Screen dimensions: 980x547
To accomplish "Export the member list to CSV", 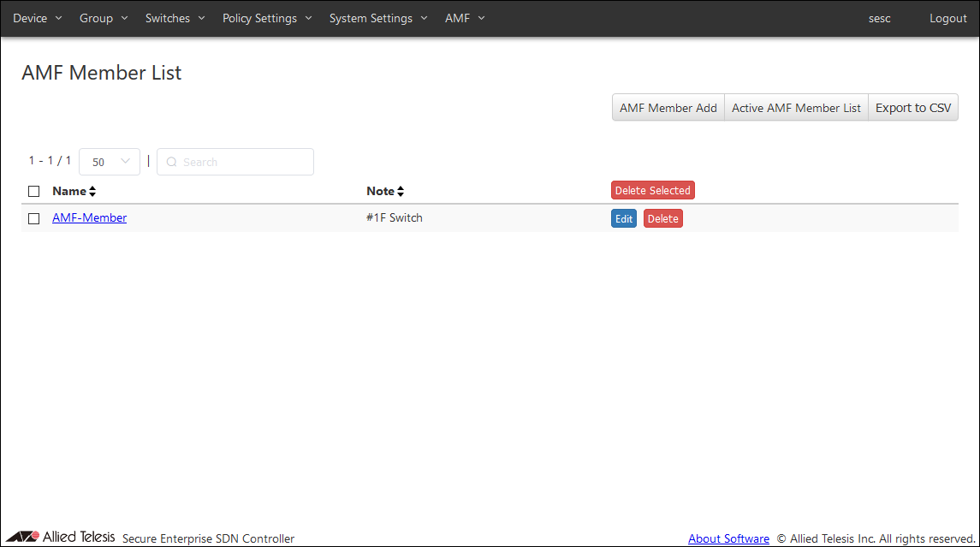I will point(912,108).
